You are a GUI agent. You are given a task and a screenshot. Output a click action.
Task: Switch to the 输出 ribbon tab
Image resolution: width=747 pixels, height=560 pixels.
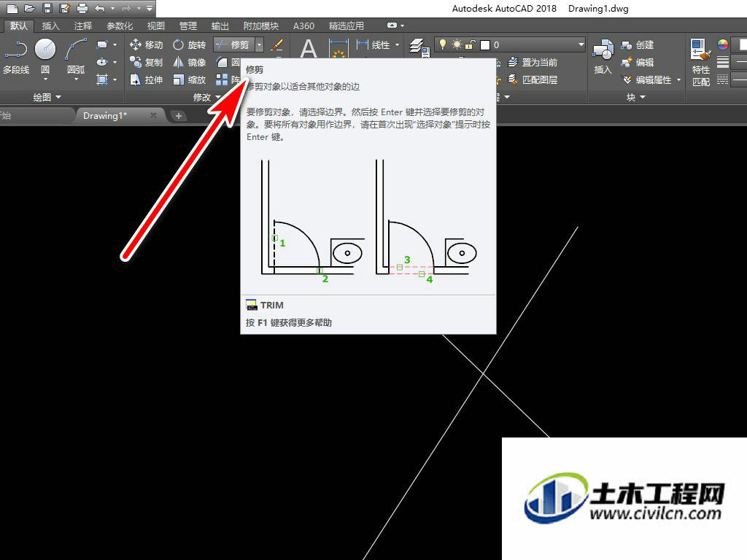tap(220, 26)
